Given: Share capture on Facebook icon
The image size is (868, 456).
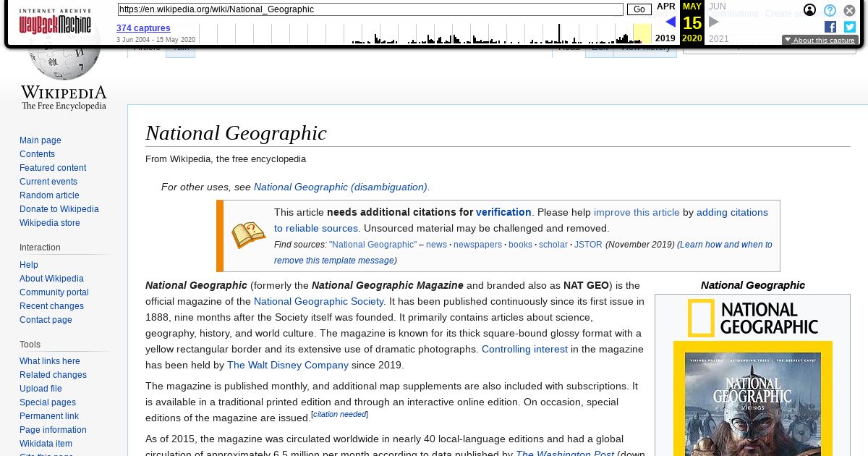Looking at the screenshot, I should pos(830,27).
